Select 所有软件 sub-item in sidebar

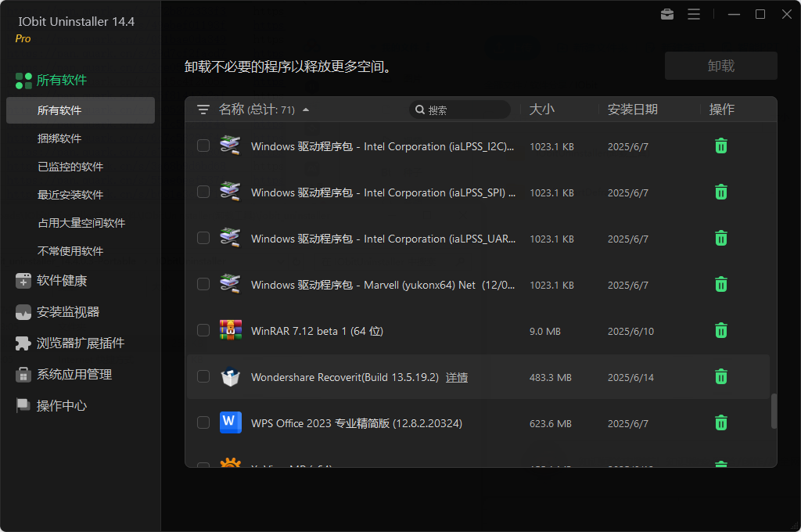point(81,110)
